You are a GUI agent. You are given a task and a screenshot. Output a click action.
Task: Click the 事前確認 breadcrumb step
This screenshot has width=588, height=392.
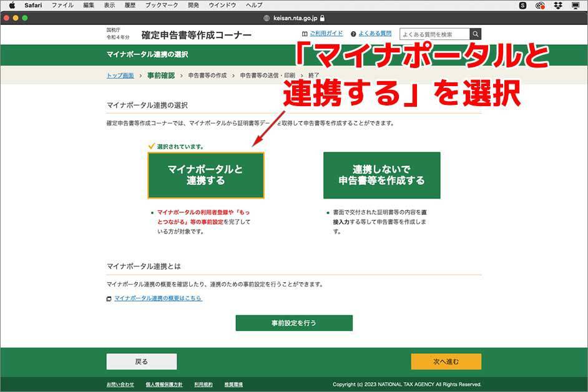(161, 76)
